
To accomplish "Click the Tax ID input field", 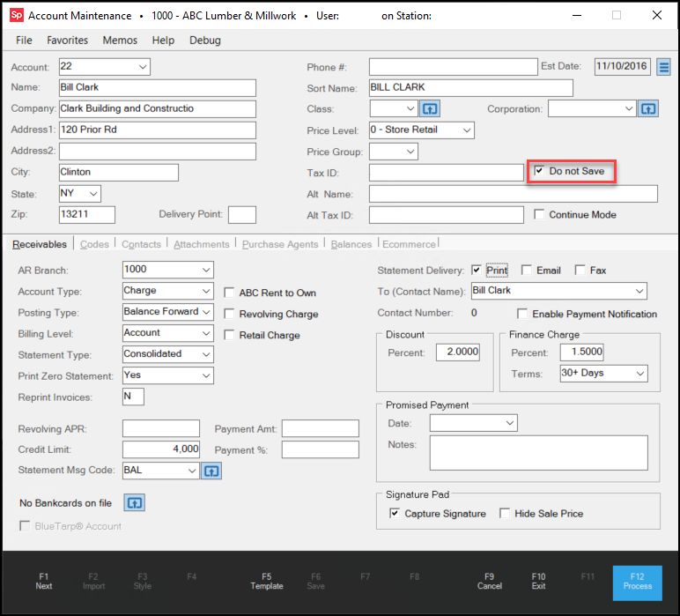I will pyautogui.click(x=447, y=172).
